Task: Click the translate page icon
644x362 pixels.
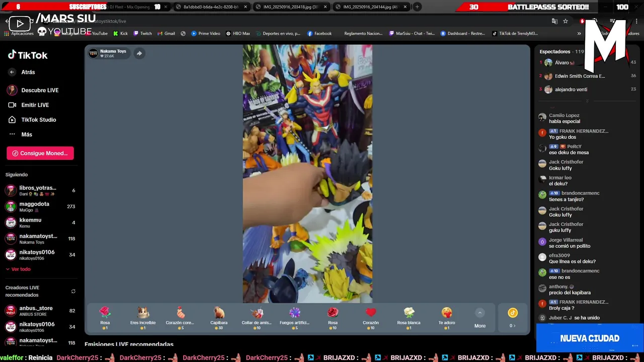Action: (x=554, y=21)
